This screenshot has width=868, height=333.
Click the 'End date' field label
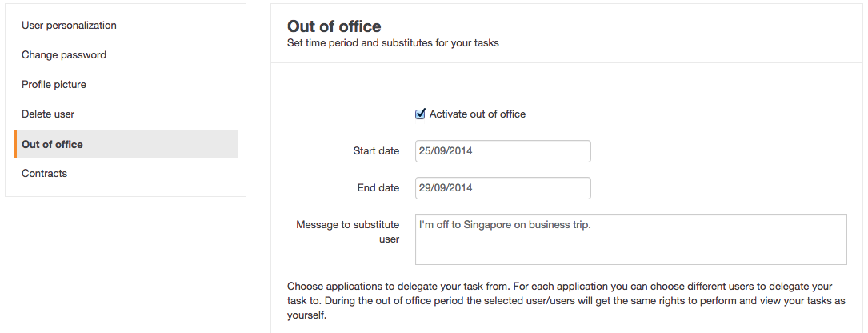[x=378, y=188]
